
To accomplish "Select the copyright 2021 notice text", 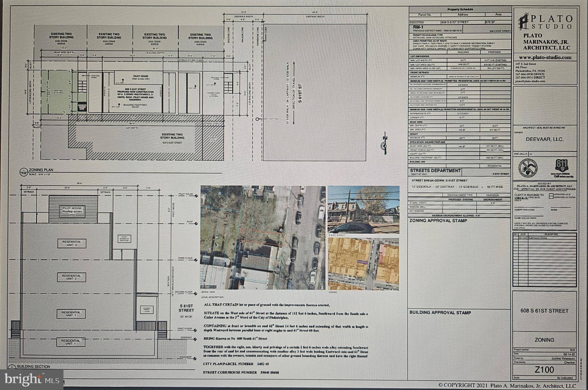I will pyautogui.click(x=507, y=385).
